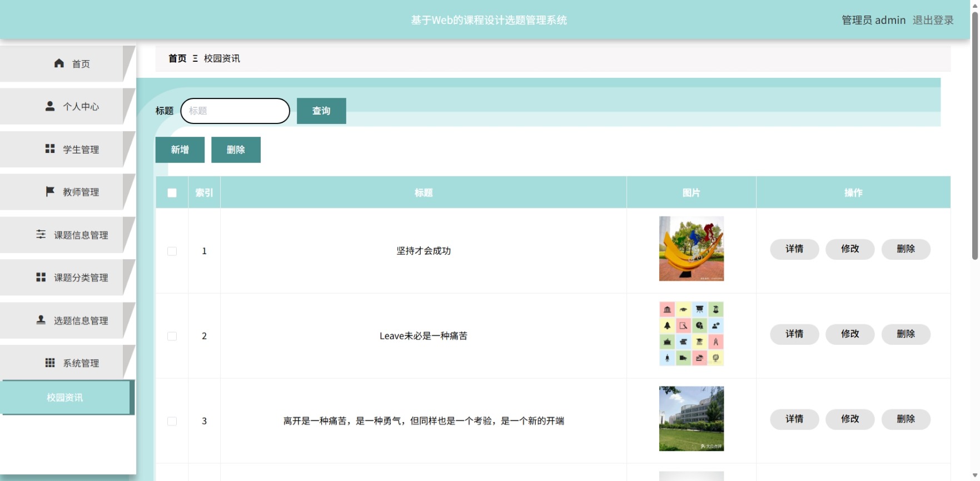Click the title text 坚持才会成功
The height and width of the screenshot is (481, 980).
(424, 251)
